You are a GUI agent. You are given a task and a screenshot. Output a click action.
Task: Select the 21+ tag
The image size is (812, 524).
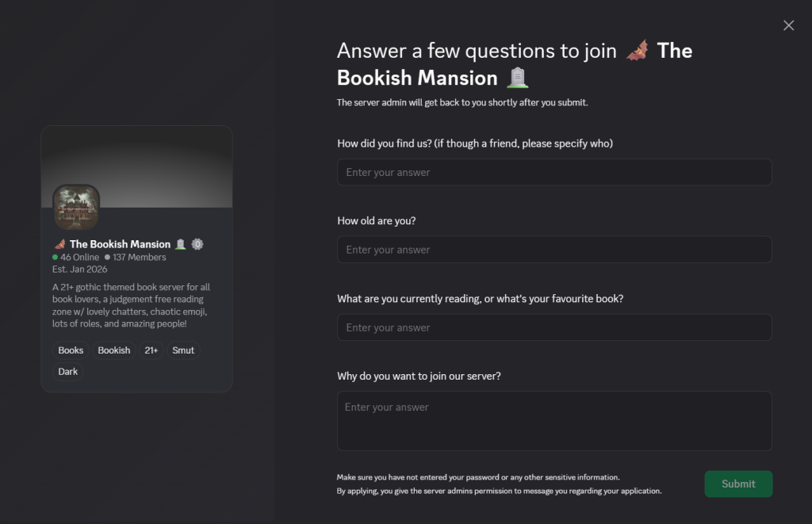151,350
